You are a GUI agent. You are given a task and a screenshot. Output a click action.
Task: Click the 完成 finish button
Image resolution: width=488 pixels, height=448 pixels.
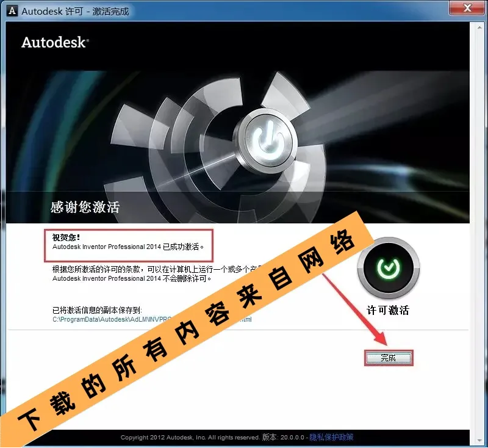[x=389, y=358]
